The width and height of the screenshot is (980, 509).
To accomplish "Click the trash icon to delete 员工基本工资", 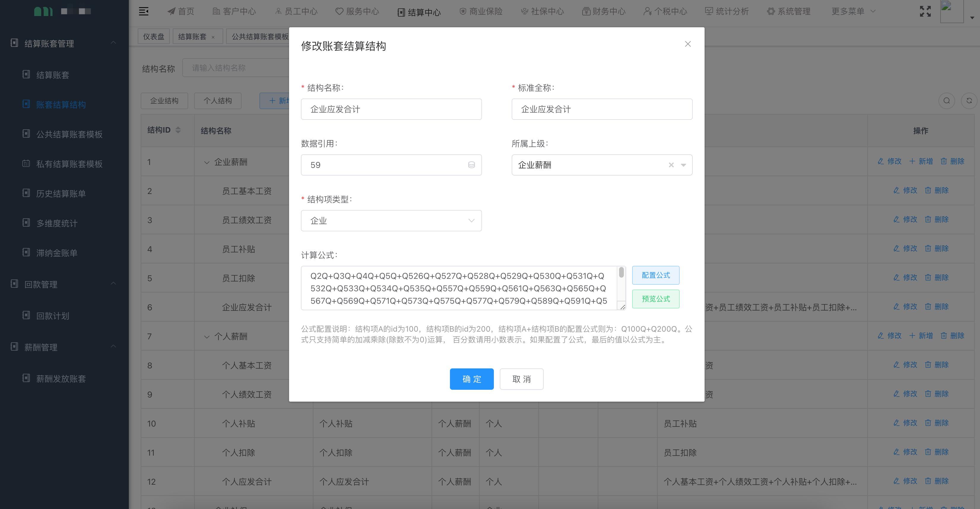I will [928, 190].
